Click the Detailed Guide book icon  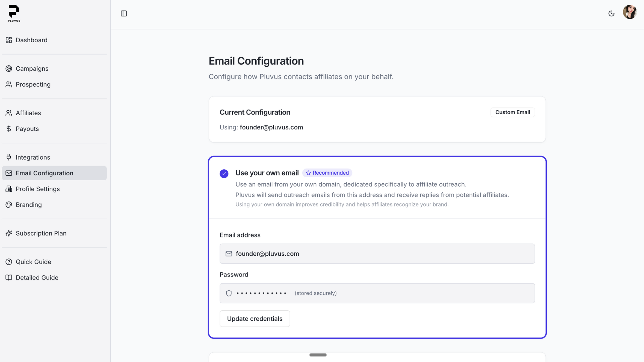pyautogui.click(x=9, y=278)
